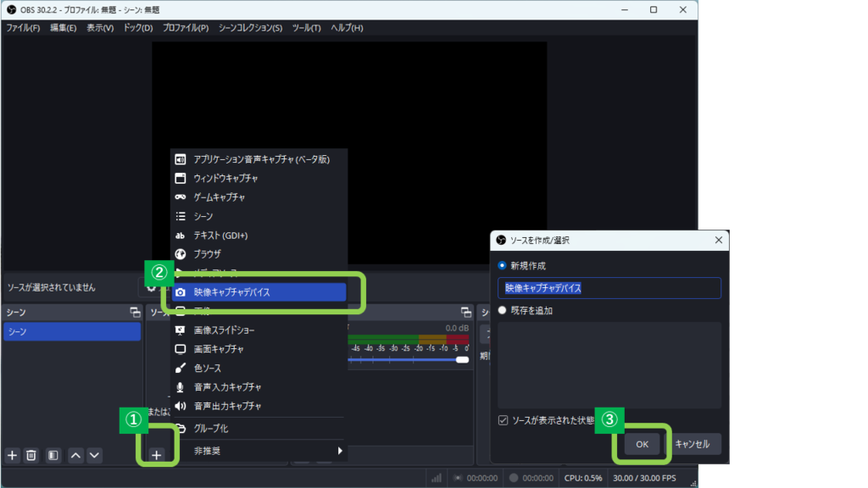Open scene filters icon
Viewport: 868px width, 488px height.
point(53,455)
